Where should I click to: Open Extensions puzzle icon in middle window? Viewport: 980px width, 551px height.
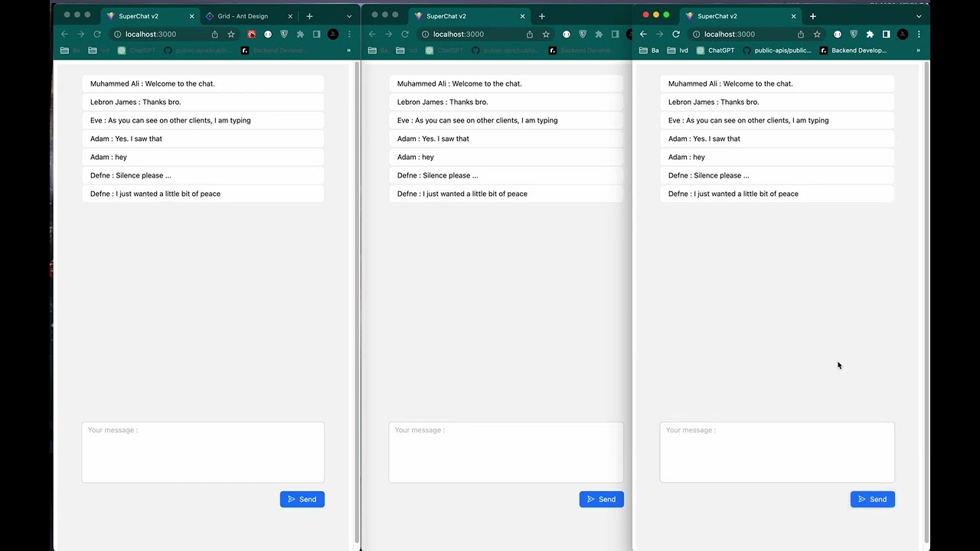(x=599, y=34)
